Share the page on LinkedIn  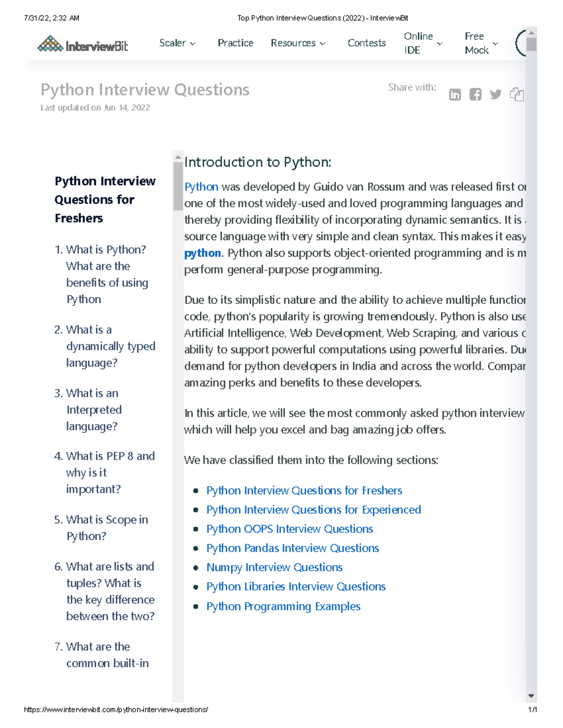pos(455,95)
